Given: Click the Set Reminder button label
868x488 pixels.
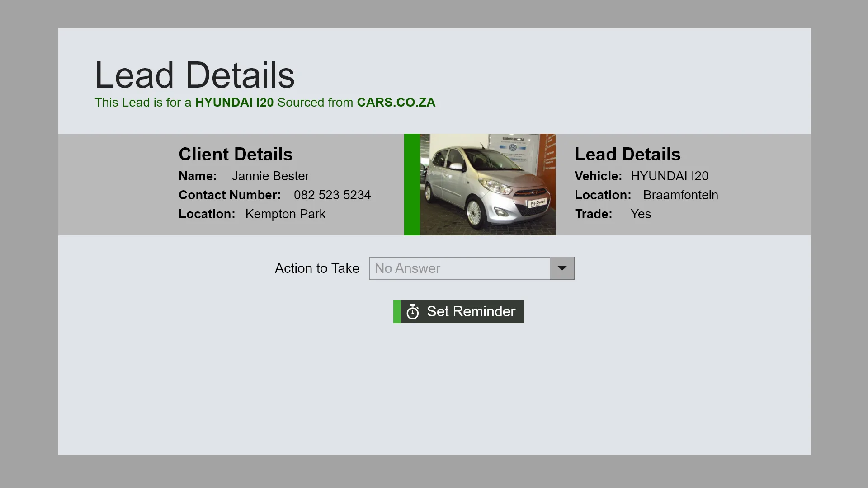Looking at the screenshot, I should tap(471, 311).
